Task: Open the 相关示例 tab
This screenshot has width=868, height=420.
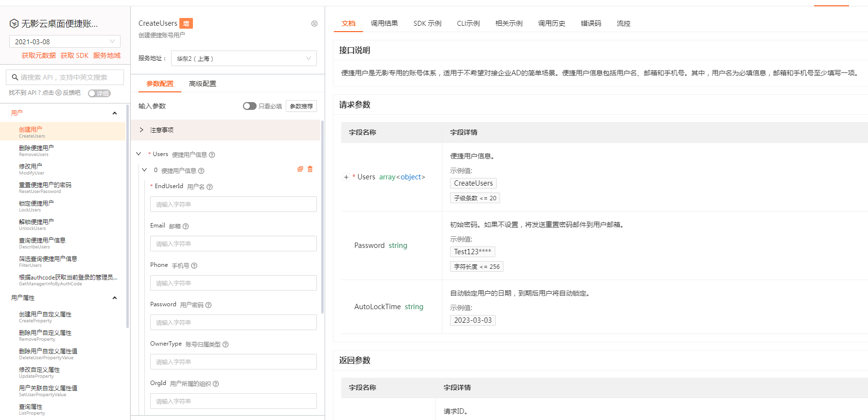Action: click(509, 23)
